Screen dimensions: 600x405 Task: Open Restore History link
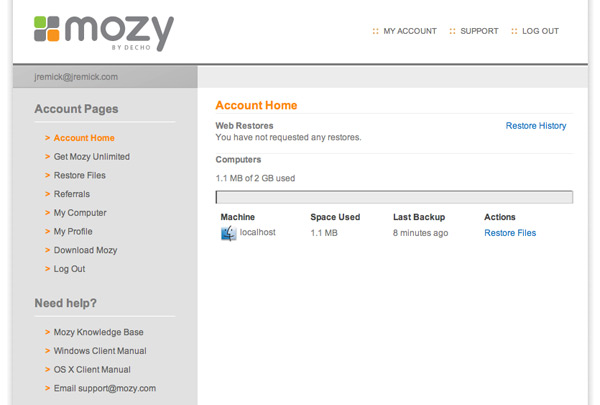point(536,126)
